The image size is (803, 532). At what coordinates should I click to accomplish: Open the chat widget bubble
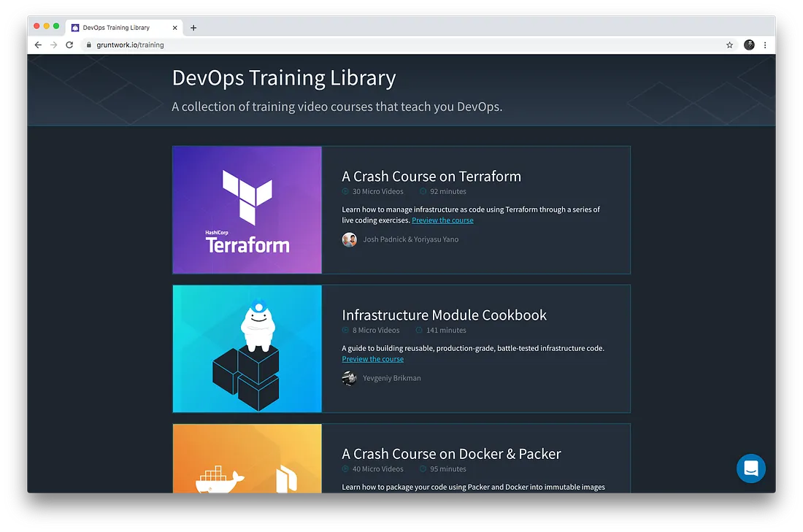point(750,468)
